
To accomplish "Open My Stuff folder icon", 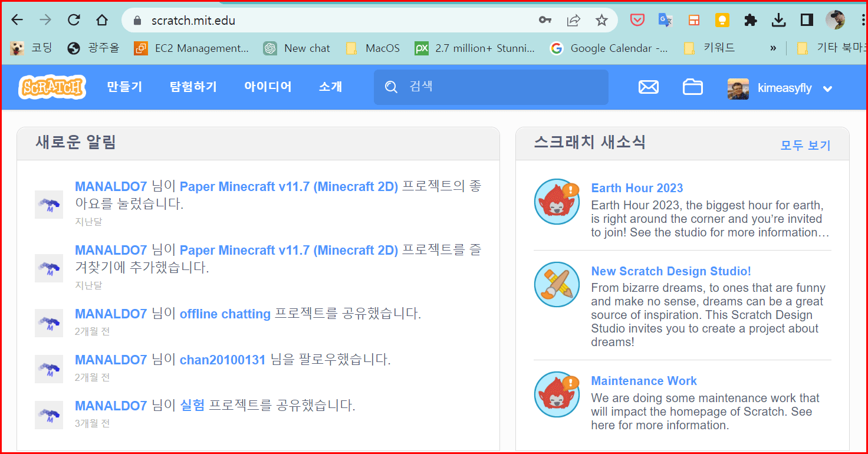I will click(693, 87).
